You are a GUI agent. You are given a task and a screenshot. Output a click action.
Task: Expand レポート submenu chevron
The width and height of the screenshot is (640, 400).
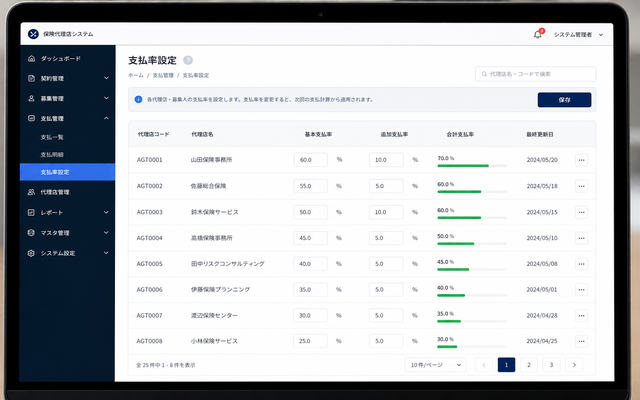point(106,212)
